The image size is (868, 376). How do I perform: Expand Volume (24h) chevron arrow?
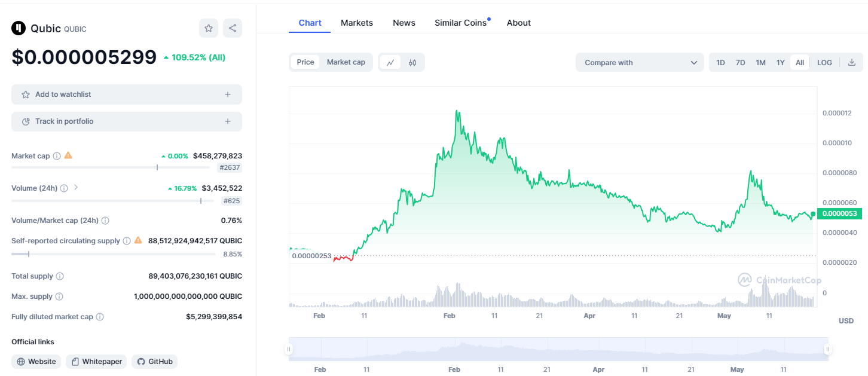[76, 188]
